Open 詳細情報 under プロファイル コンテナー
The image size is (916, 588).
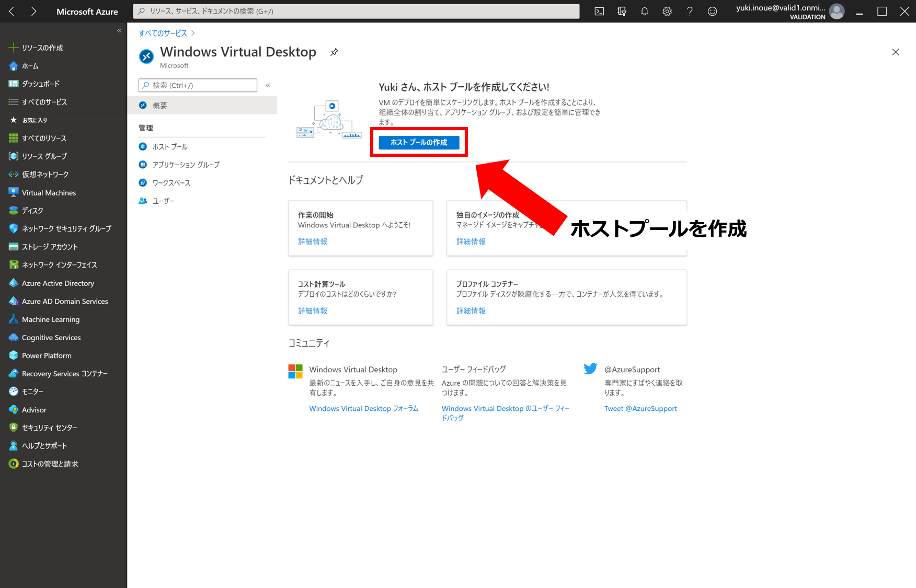point(471,310)
